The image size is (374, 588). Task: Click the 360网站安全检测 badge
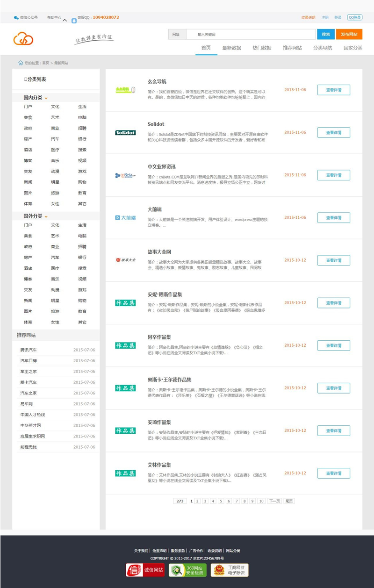click(x=187, y=570)
